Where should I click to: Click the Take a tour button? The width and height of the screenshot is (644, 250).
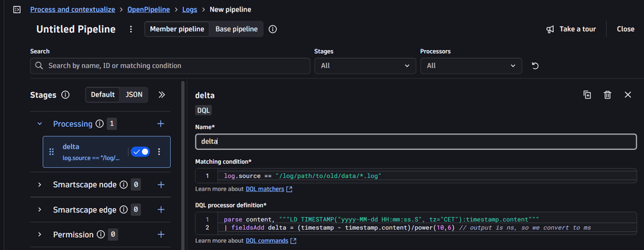tap(571, 29)
